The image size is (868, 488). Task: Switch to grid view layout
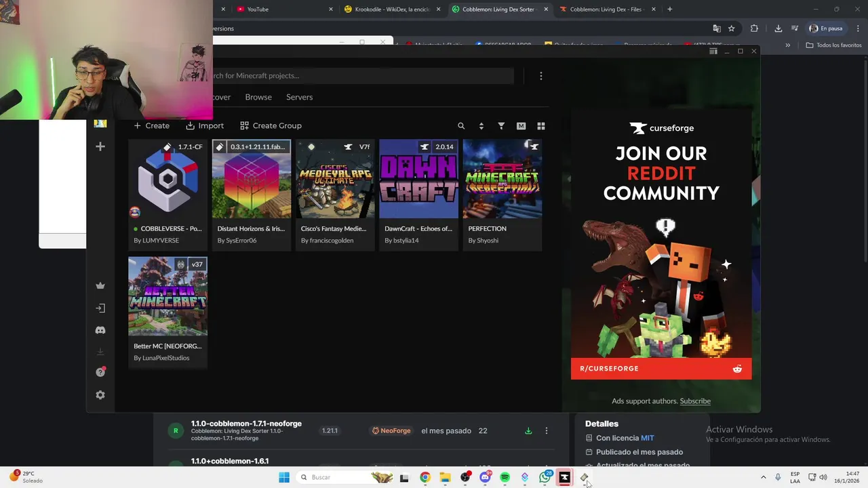(541, 126)
